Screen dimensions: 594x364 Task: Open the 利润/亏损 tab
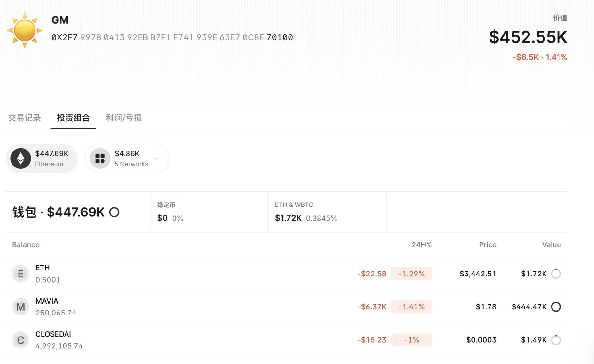[124, 118]
